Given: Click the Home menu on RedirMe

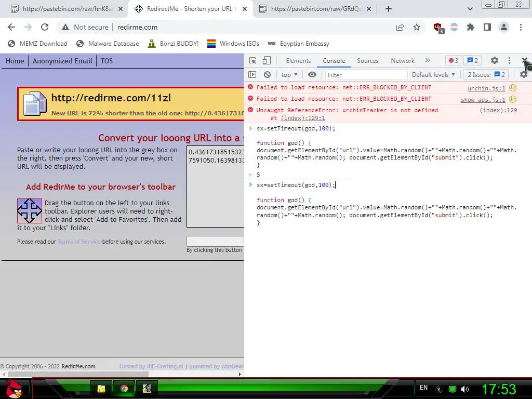Looking at the screenshot, I should click(x=15, y=61).
